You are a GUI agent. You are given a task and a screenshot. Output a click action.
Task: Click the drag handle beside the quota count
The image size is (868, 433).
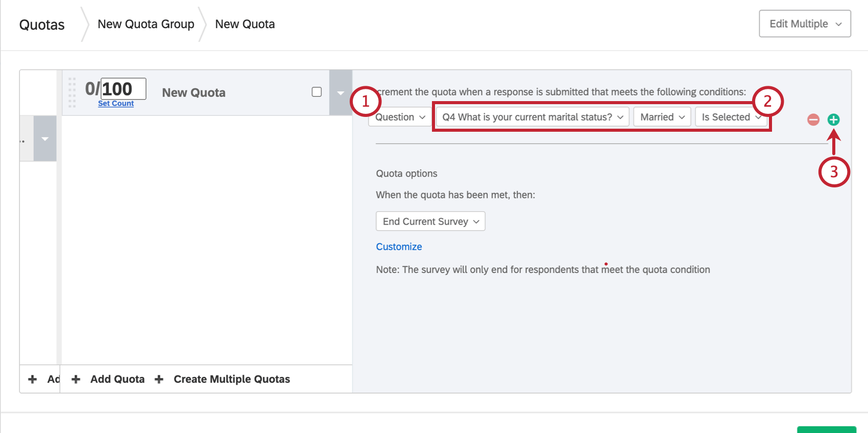tap(72, 92)
